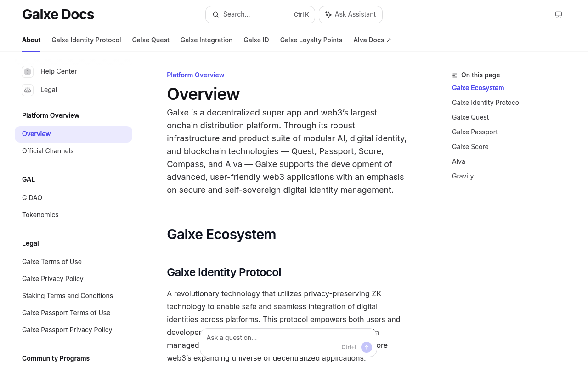This screenshot has width=588, height=368.
Task: Click the Galxe Ecosystem heading
Action: 221,235
